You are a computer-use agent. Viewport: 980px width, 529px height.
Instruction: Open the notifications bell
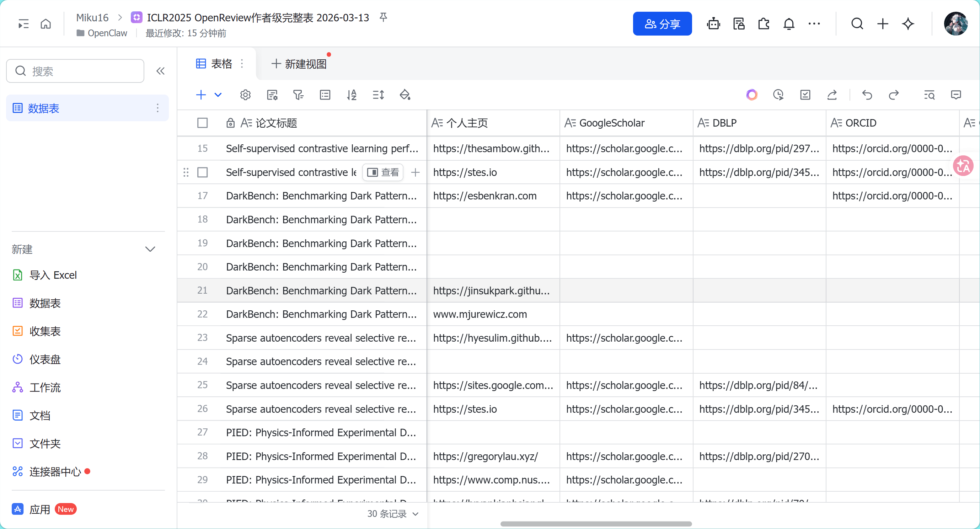click(789, 24)
